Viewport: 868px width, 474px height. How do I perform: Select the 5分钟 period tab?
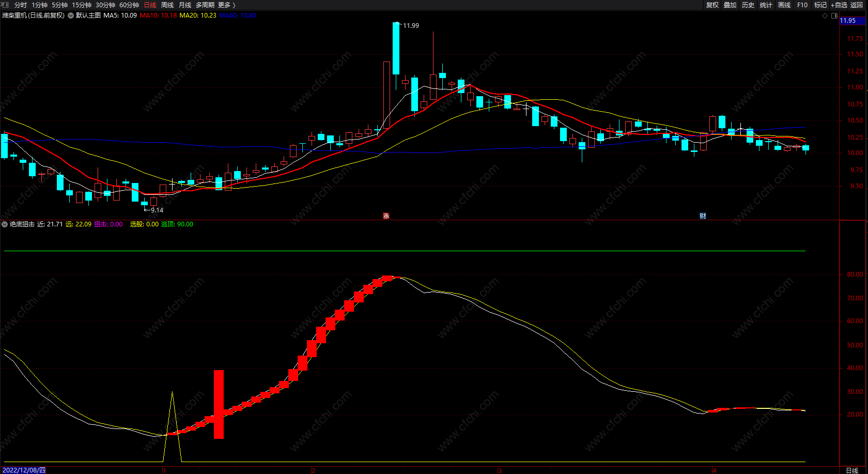(x=59, y=5)
